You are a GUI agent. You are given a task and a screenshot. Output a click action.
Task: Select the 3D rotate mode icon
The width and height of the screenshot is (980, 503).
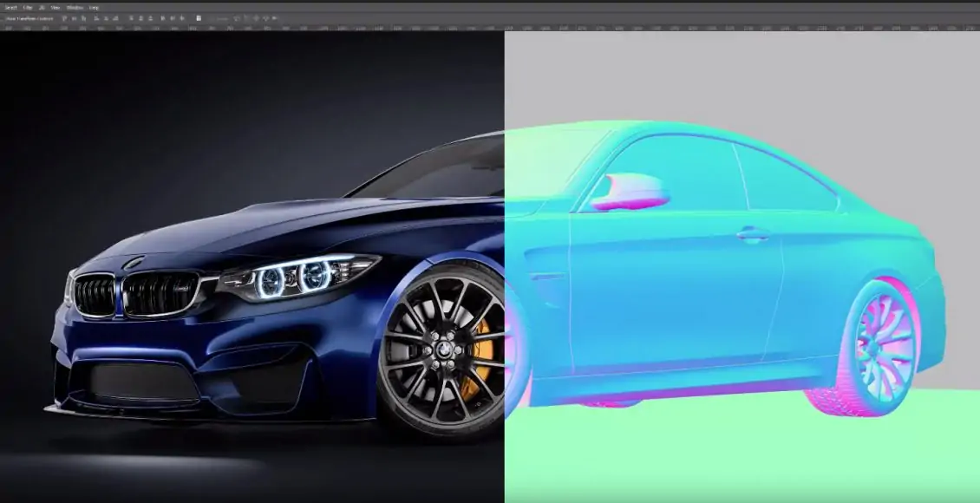tap(237, 17)
